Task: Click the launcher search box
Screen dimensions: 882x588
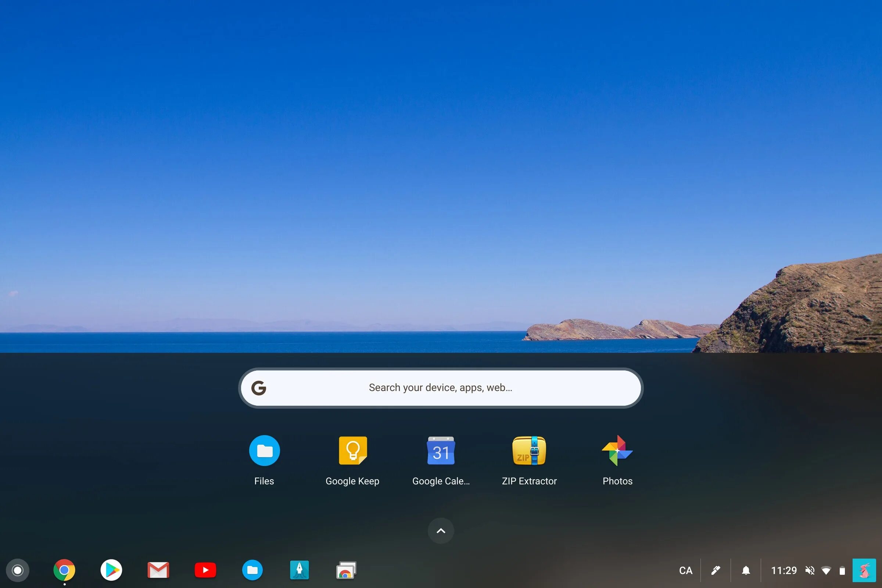Action: 441,388
